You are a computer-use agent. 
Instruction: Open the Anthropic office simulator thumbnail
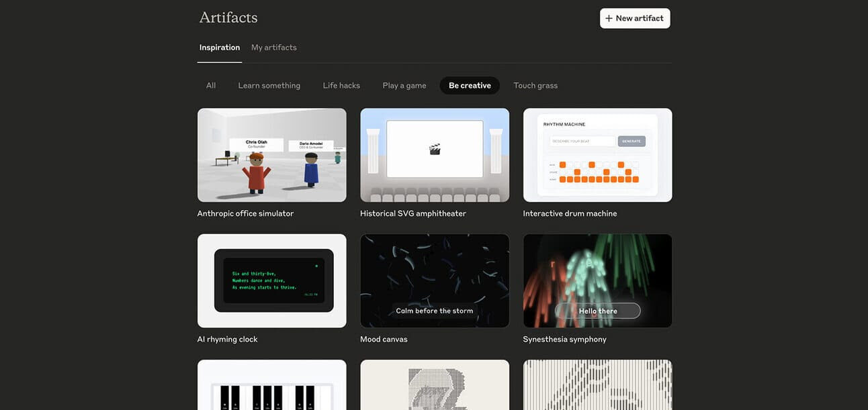tap(272, 155)
